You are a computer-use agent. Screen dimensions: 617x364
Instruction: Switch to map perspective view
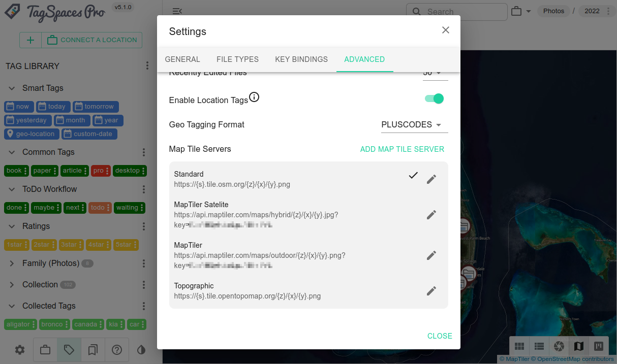[x=579, y=346]
